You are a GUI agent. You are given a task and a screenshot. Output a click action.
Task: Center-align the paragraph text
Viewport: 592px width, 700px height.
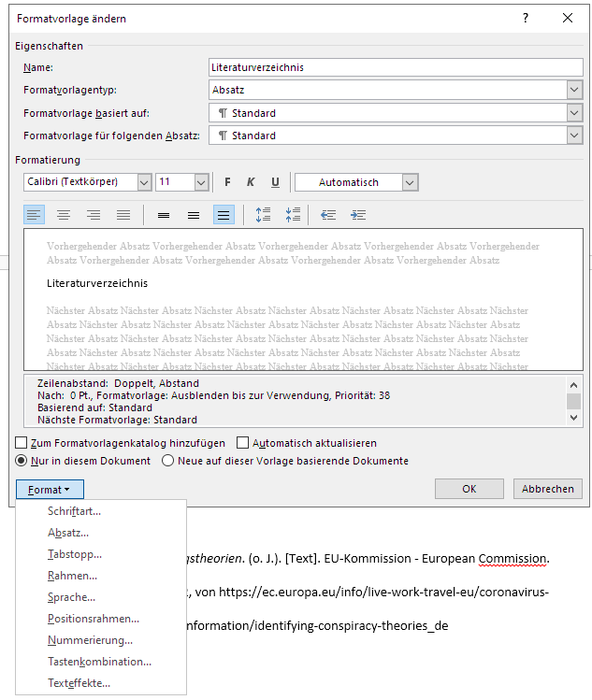click(x=64, y=215)
